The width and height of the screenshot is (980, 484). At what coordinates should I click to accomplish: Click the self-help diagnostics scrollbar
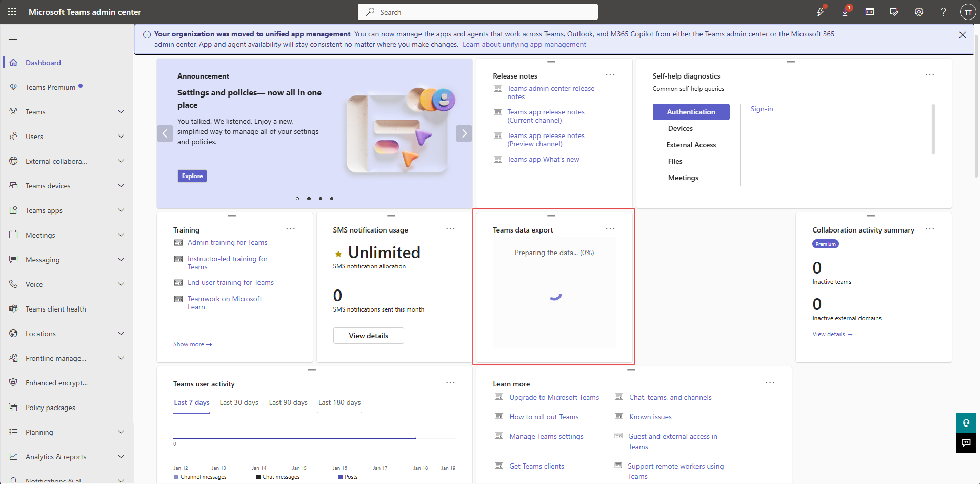pyautogui.click(x=933, y=129)
